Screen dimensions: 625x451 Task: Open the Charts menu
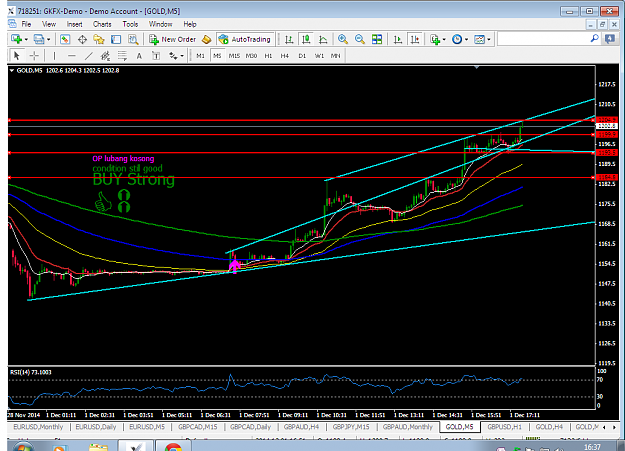(102, 24)
